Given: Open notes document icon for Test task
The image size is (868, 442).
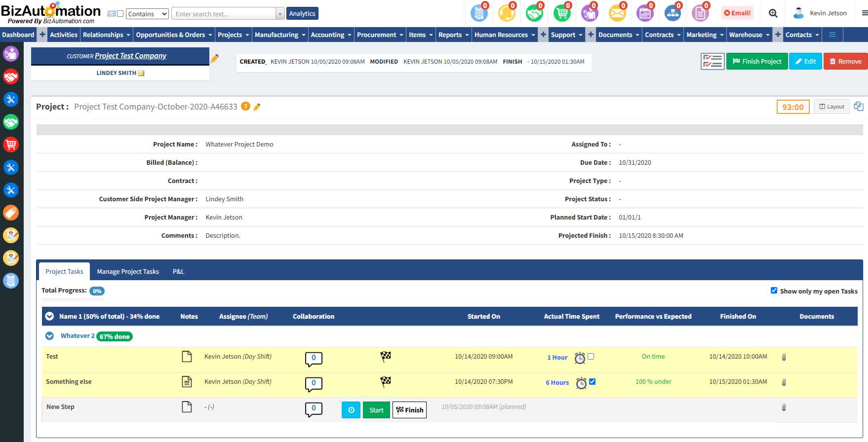Looking at the screenshot, I should click(187, 357).
